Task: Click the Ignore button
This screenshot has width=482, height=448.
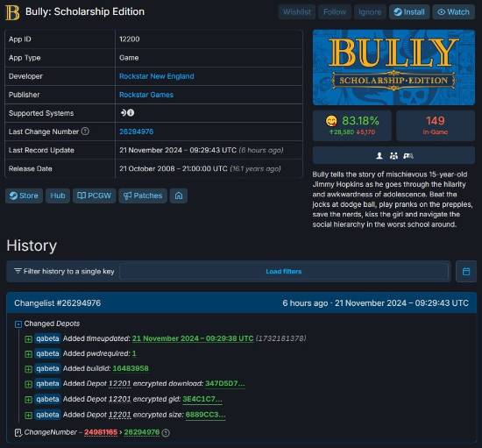Action: pos(370,12)
